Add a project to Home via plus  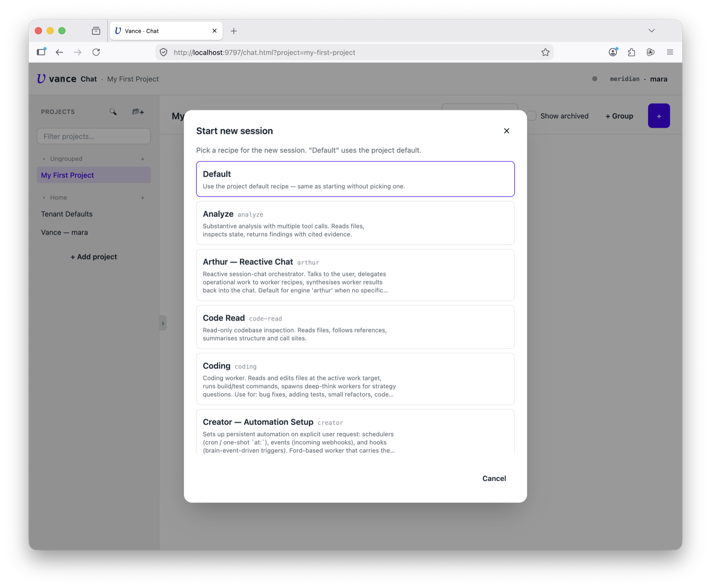143,198
